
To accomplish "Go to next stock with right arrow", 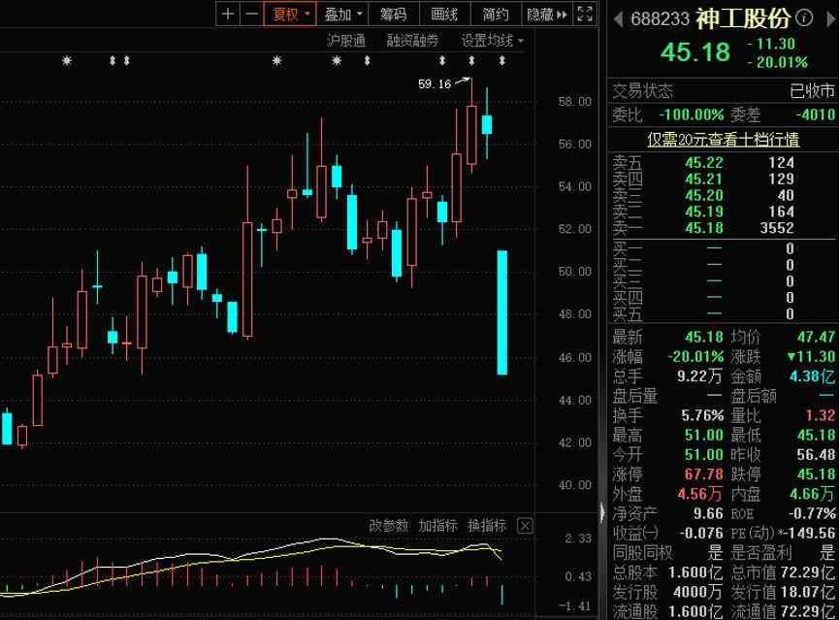I will point(827,18).
